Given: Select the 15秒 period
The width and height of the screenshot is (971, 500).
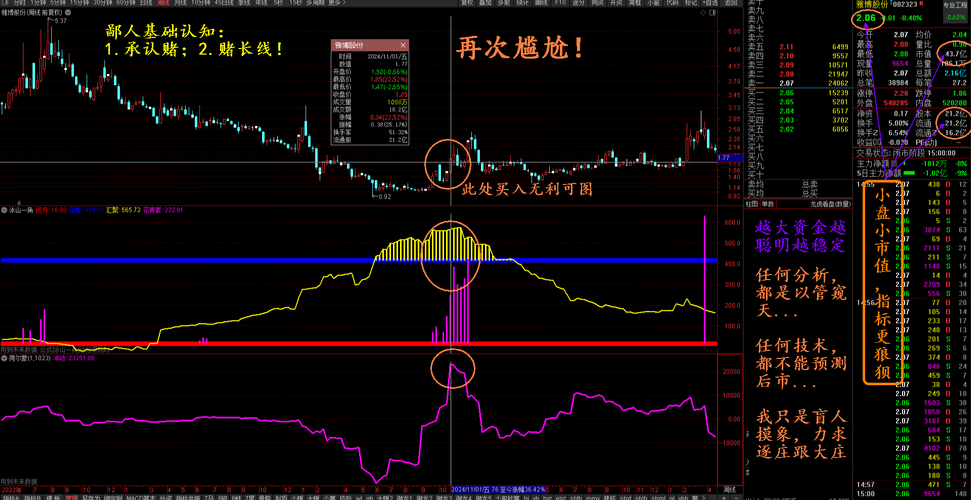Looking at the screenshot, I should click(295, 3).
